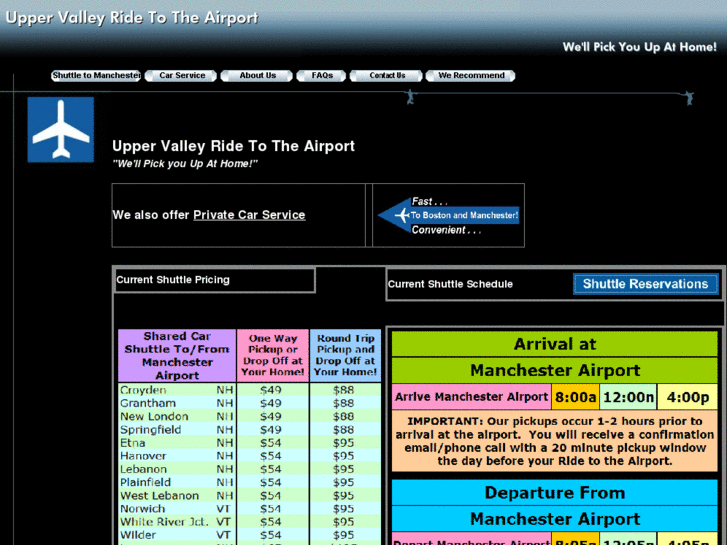
Task: Click the Round Trip Pickup column header
Action: (x=345, y=355)
